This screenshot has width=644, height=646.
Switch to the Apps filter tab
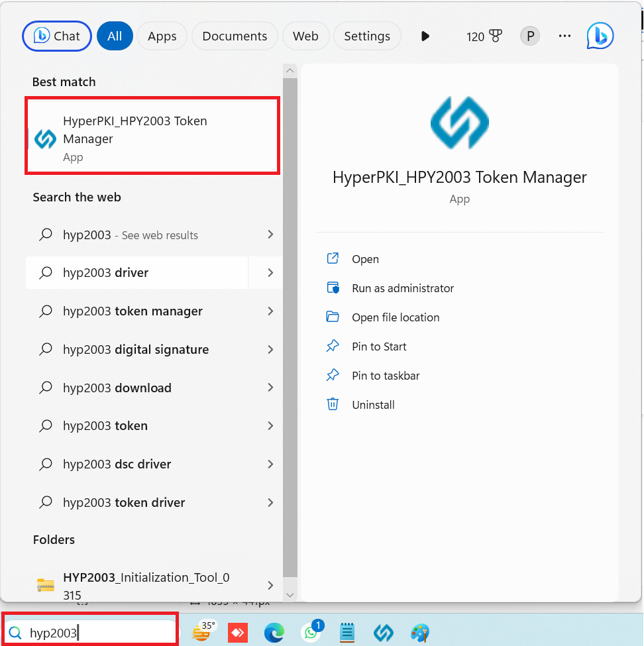tap(162, 36)
